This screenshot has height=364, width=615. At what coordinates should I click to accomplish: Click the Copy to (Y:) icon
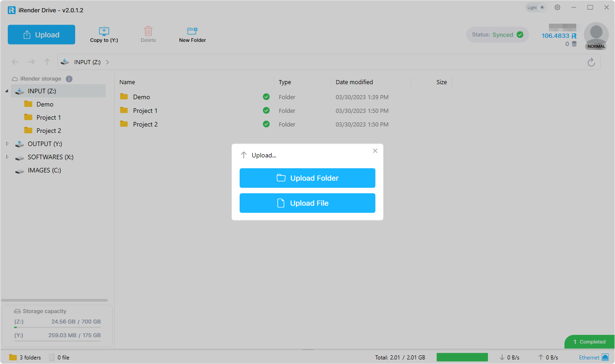coord(104,31)
